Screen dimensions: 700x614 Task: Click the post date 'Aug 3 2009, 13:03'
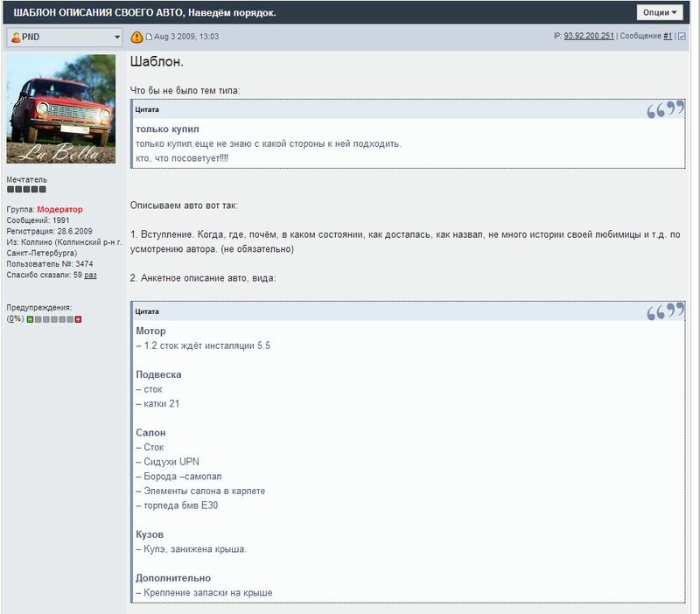(186, 37)
